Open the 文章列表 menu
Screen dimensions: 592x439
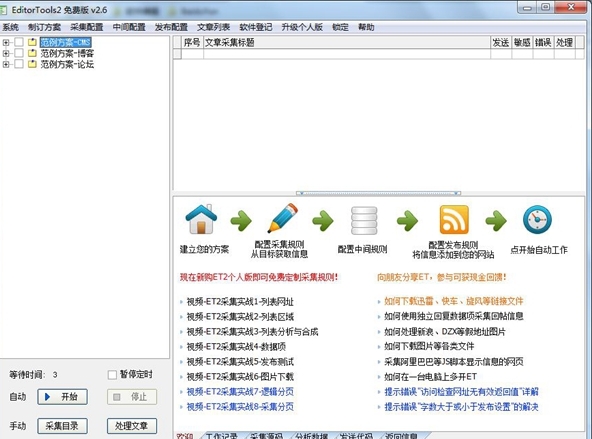point(213,27)
